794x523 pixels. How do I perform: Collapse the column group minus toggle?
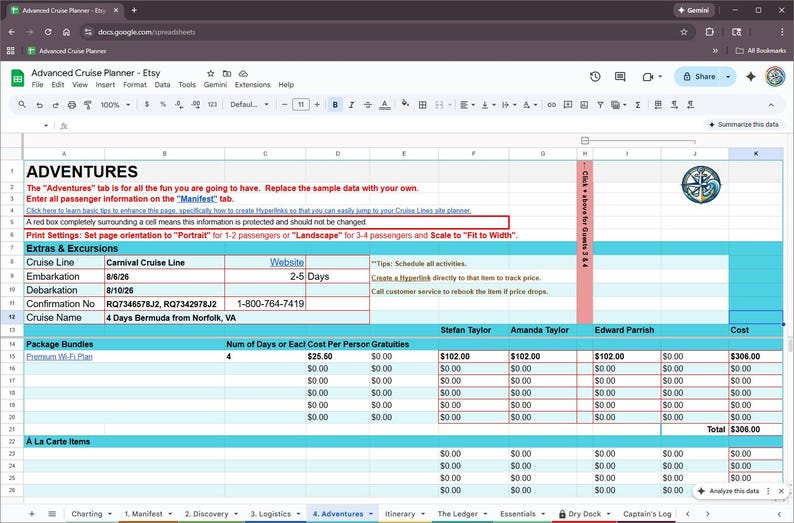tap(585, 140)
